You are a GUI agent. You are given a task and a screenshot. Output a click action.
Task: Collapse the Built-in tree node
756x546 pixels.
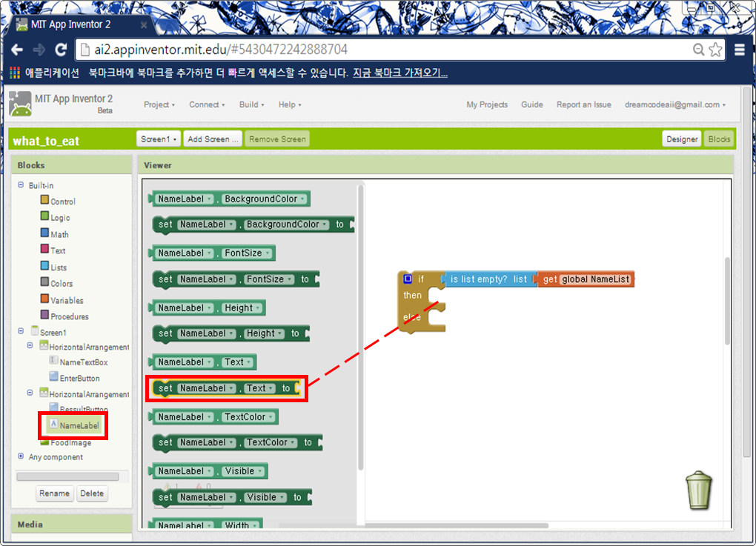coord(21,185)
